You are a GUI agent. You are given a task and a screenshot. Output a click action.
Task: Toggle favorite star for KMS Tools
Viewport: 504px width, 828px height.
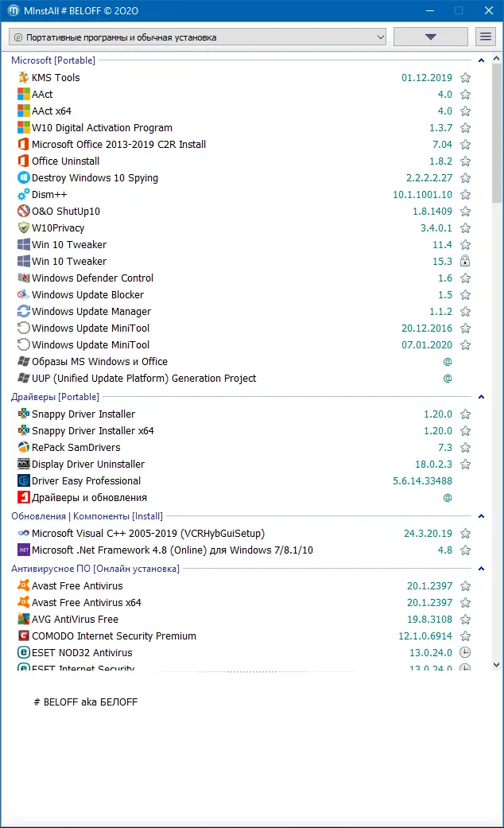[466, 78]
